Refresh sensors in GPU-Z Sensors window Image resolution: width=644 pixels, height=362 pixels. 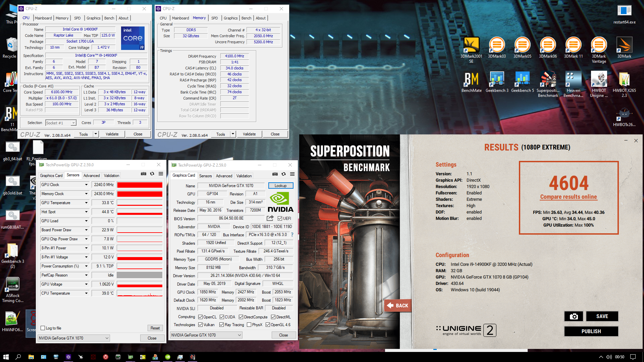click(152, 174)
